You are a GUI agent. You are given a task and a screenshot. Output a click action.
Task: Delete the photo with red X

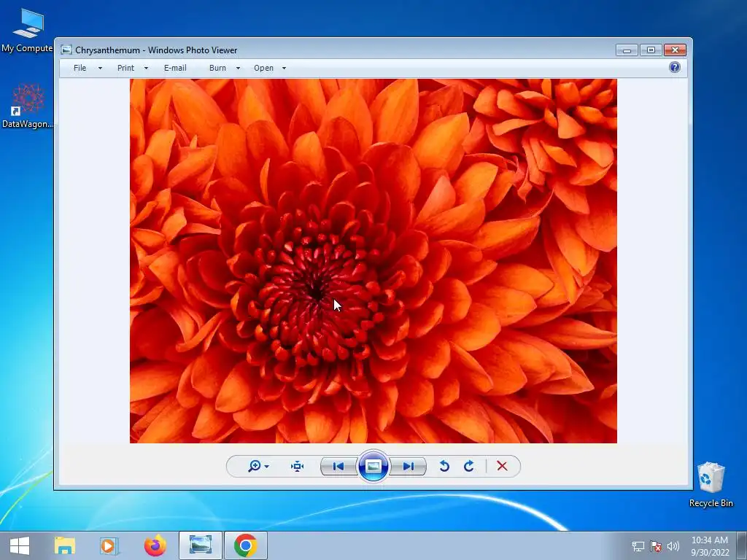point(502,466)
